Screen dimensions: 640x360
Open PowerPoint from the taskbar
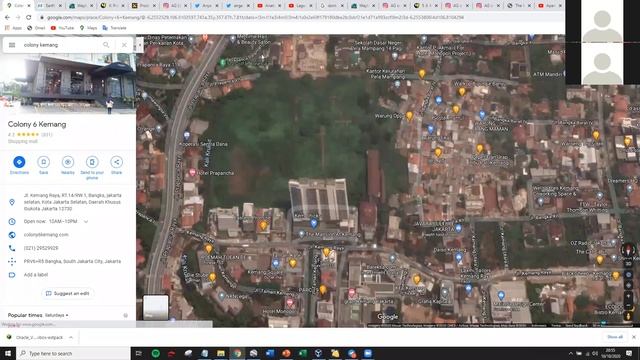pos(286,353)
